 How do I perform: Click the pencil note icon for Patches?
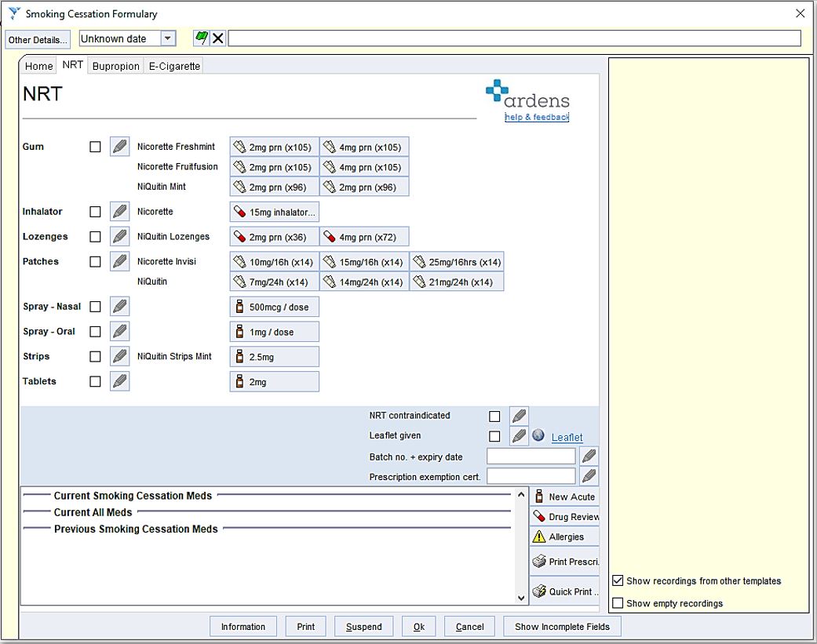tap(120, 262)
